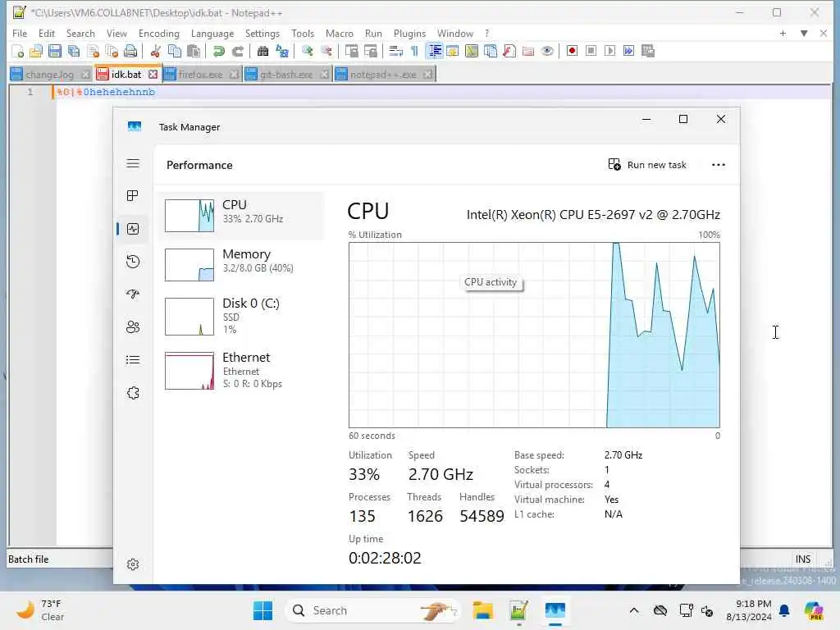Open File Explorer from taskbar
Screen dimensions: 840x630
(482, 610)
